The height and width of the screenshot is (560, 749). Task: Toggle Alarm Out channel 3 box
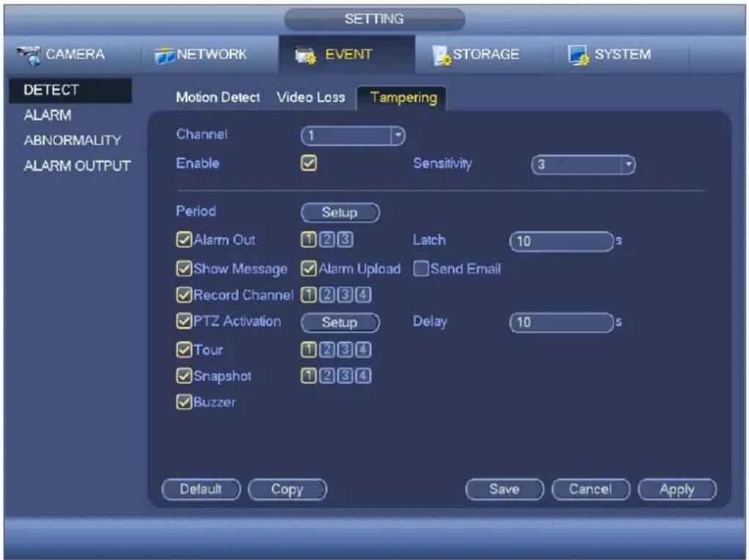(345, 240)
